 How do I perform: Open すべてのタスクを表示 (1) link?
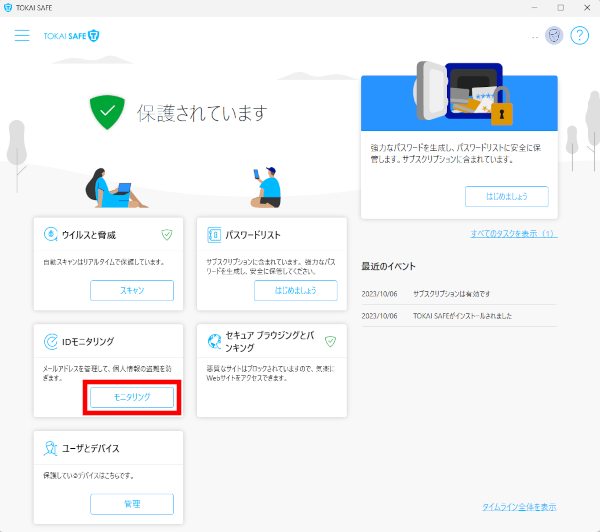(x=514, y=233)
